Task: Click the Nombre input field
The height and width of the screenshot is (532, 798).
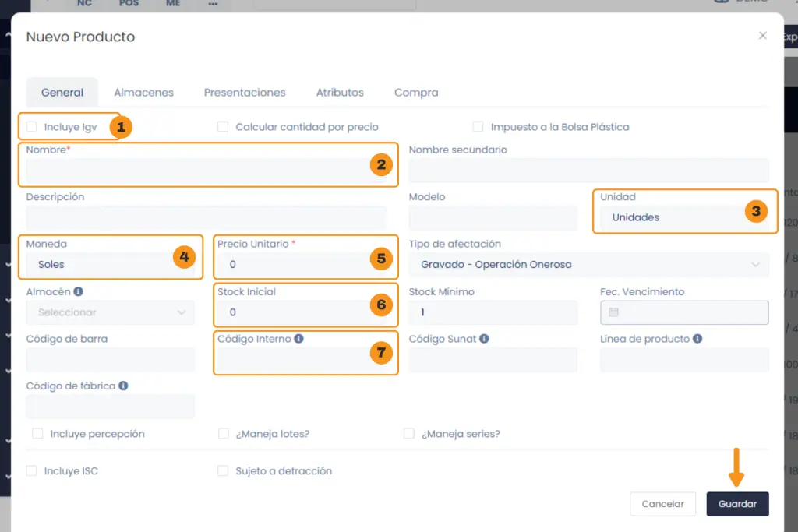Action: pos(206,171)
